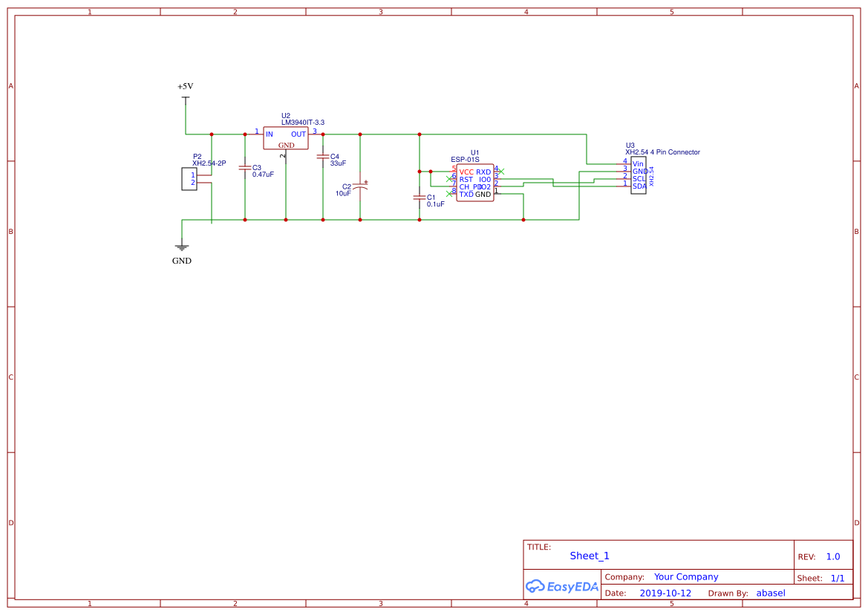Click the no-connect flag on TXD pin

pyautogui.click(x=448, y=194)
